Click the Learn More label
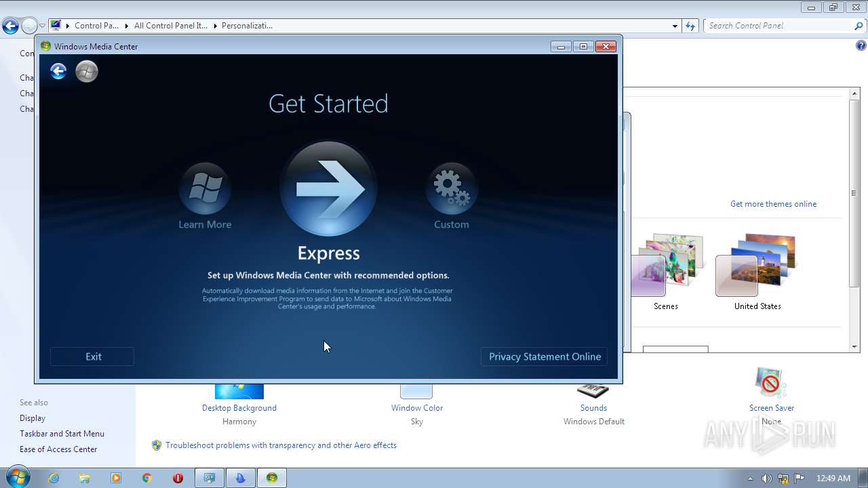The image size is (868, 488). pos(205,224)
